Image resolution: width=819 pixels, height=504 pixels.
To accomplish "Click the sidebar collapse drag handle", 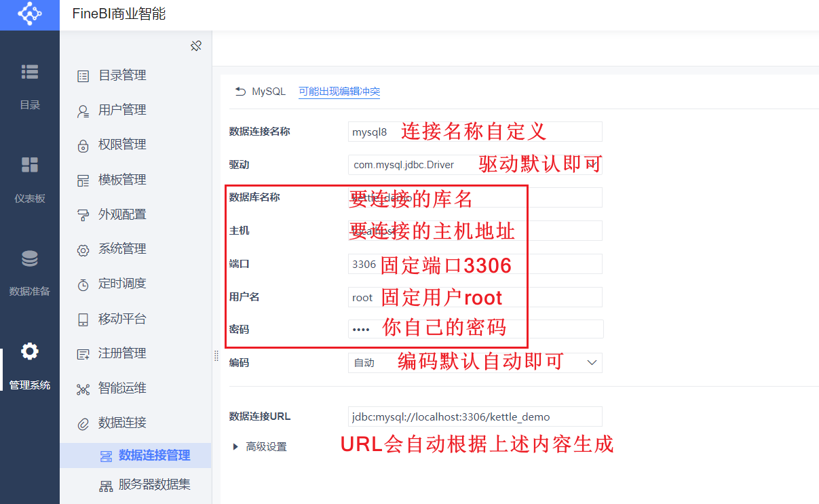I will (x=216, y=355).
